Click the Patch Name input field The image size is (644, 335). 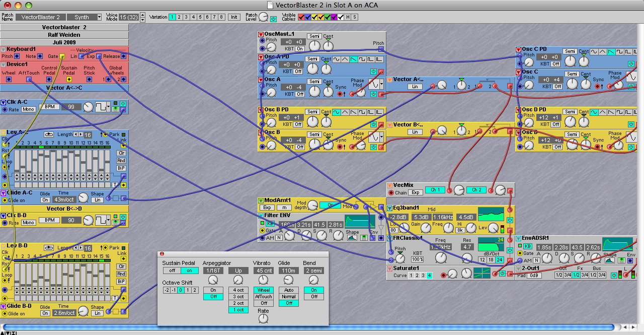40,17
